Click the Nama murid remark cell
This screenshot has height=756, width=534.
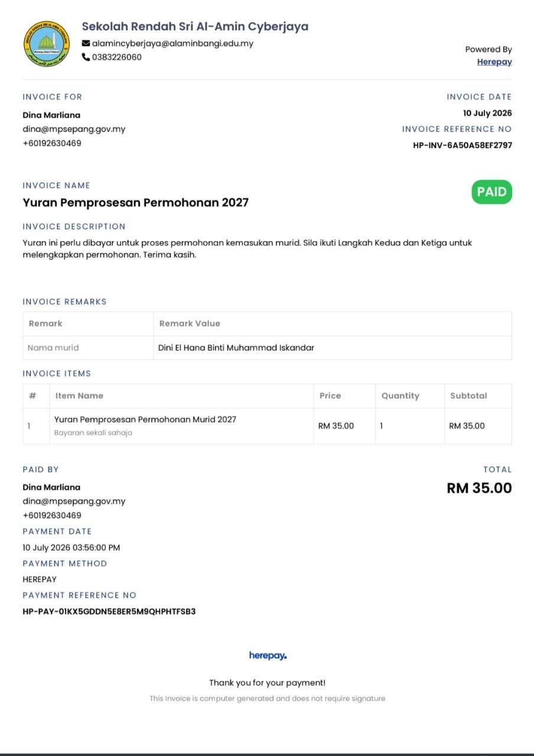[88, 348]
